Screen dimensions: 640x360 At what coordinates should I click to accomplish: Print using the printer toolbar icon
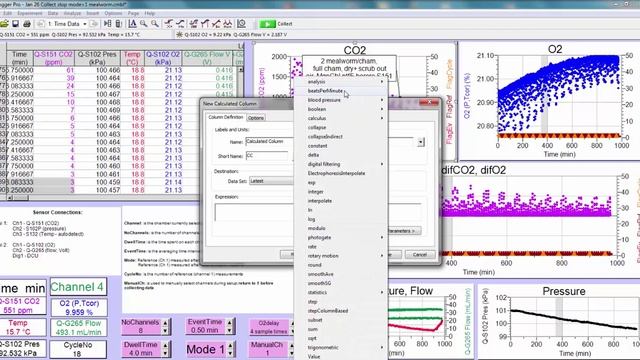pos(27,24)
